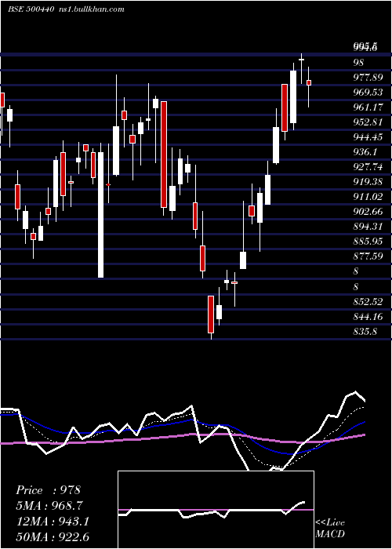Open the Live MACD inset chart
Viewport: 392px width, 549px height.
[x=216, y=510]
